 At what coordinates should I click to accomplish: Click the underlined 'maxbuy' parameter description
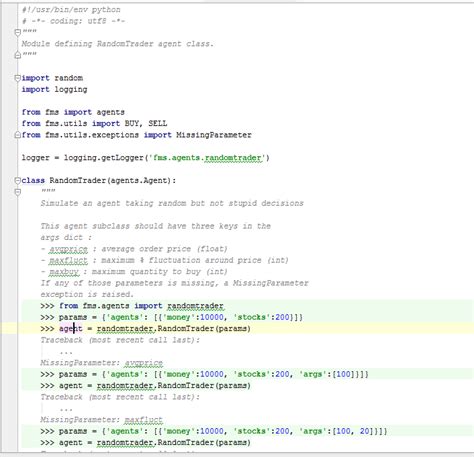[64, 272]
